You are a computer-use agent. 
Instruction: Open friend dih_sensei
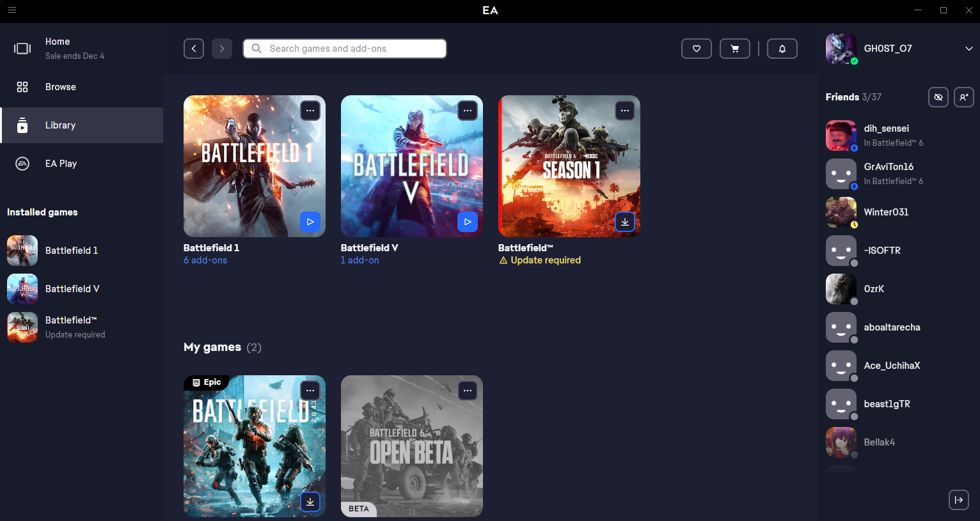(899, 136)
